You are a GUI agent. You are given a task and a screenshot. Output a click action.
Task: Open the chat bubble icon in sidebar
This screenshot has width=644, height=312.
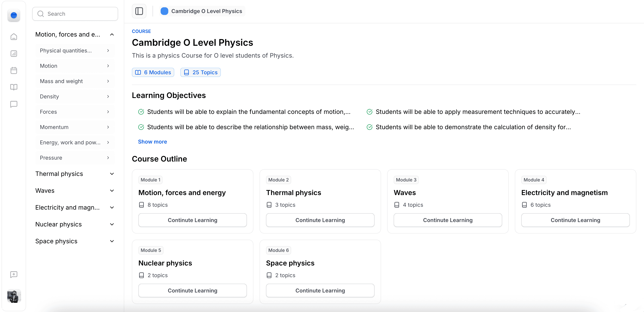[x=14, y=104]
